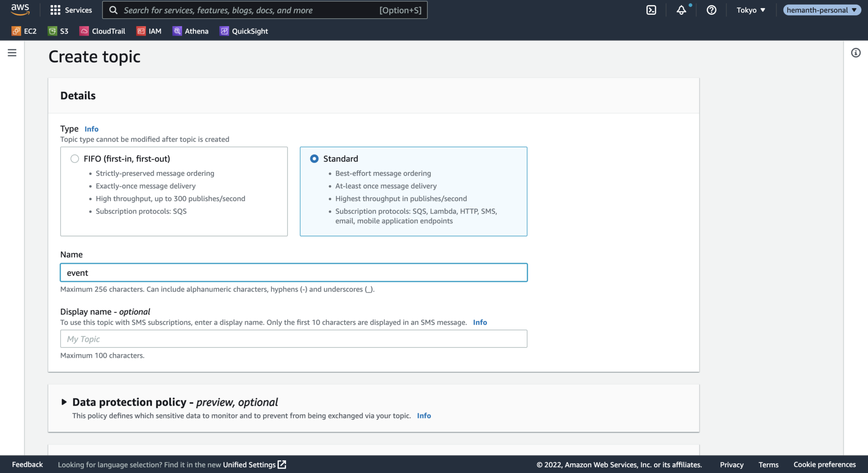This screenshot has height=473, width=868.
Task: Open the EC2 shortcut
Action: [24, 31]
